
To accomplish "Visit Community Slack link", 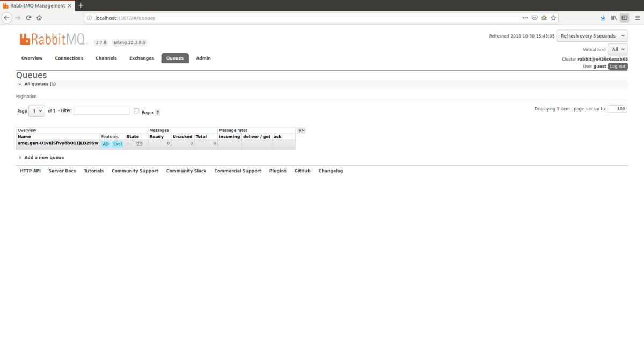I will [186, 171].
